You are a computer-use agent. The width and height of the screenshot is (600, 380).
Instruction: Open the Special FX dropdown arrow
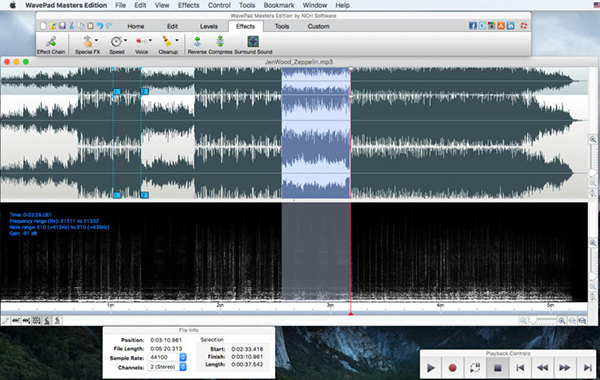click(x=96, y=40)
